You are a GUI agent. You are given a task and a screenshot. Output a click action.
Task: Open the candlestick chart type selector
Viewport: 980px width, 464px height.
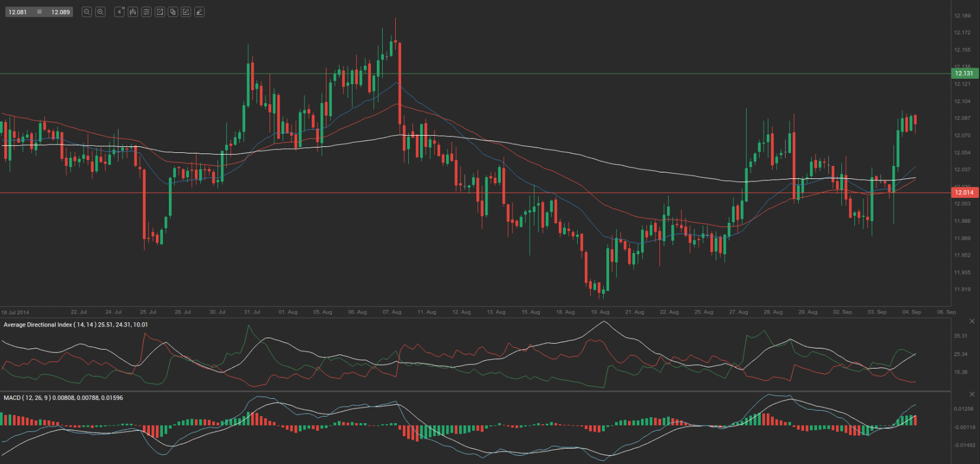pyautogui.click(x=133, y=12)
